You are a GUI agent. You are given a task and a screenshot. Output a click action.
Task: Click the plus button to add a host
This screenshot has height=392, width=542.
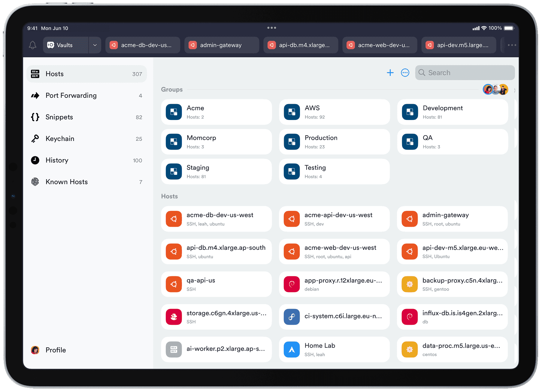pyautogui.click(x=390, y=73)
